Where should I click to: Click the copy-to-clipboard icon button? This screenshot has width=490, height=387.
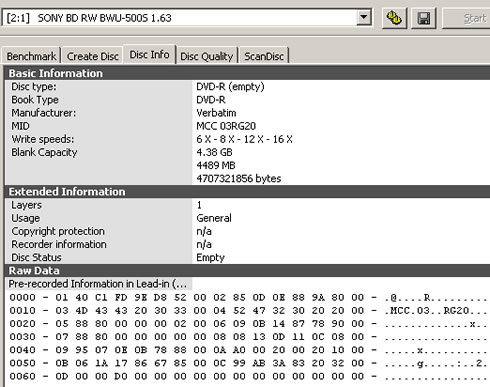(x=394, y=18)
